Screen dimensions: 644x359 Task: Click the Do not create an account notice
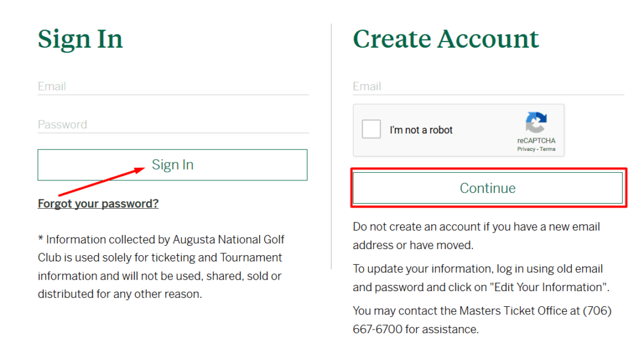point(477,236)
